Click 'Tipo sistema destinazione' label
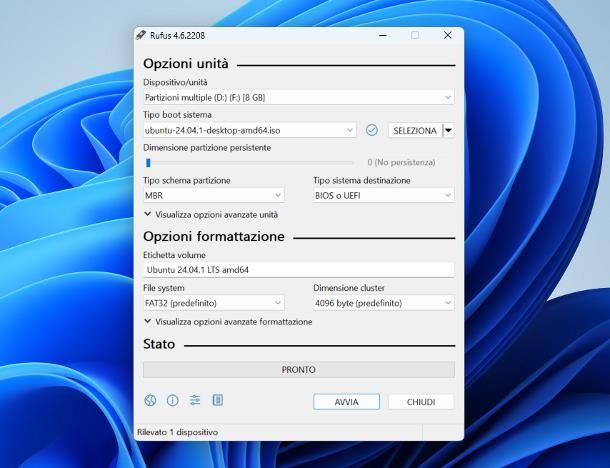 pyautogui.click(x=362, y=181)
